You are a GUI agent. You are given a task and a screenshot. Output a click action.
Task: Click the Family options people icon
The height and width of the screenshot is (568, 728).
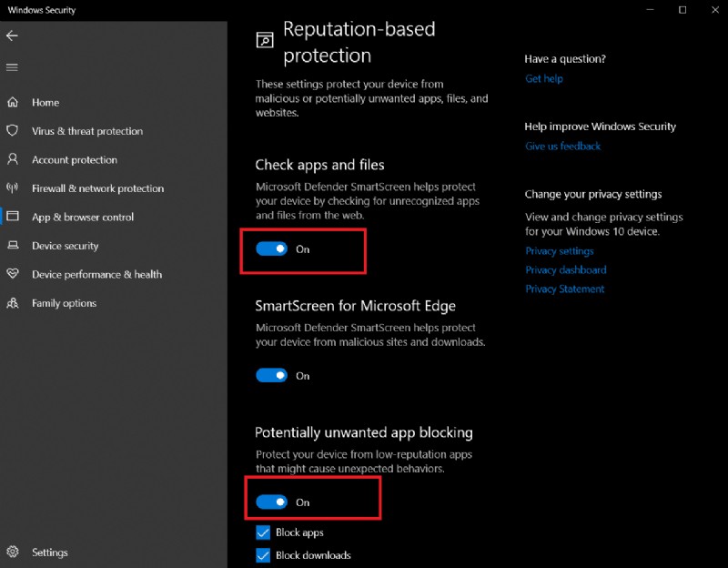point(13,303)
